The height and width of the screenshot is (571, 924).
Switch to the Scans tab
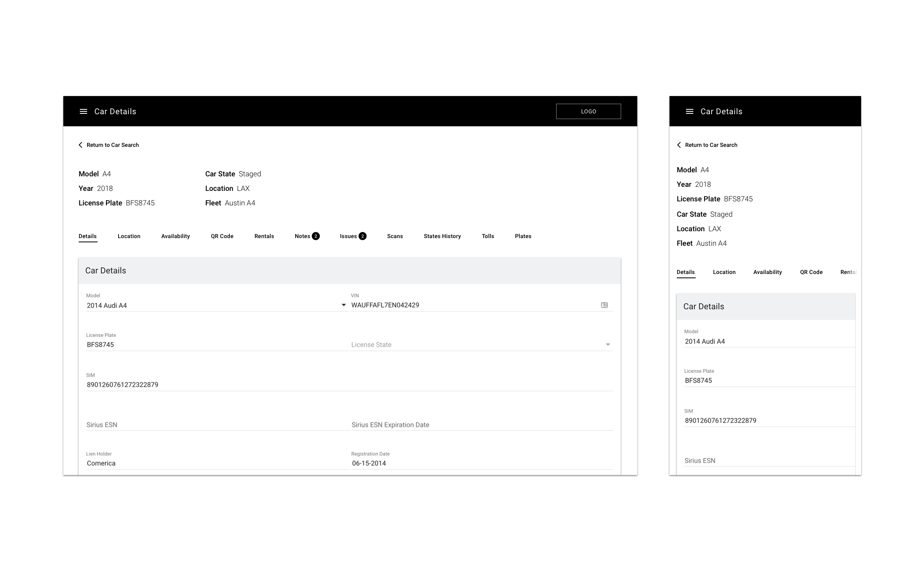click(x=395, y=236)
